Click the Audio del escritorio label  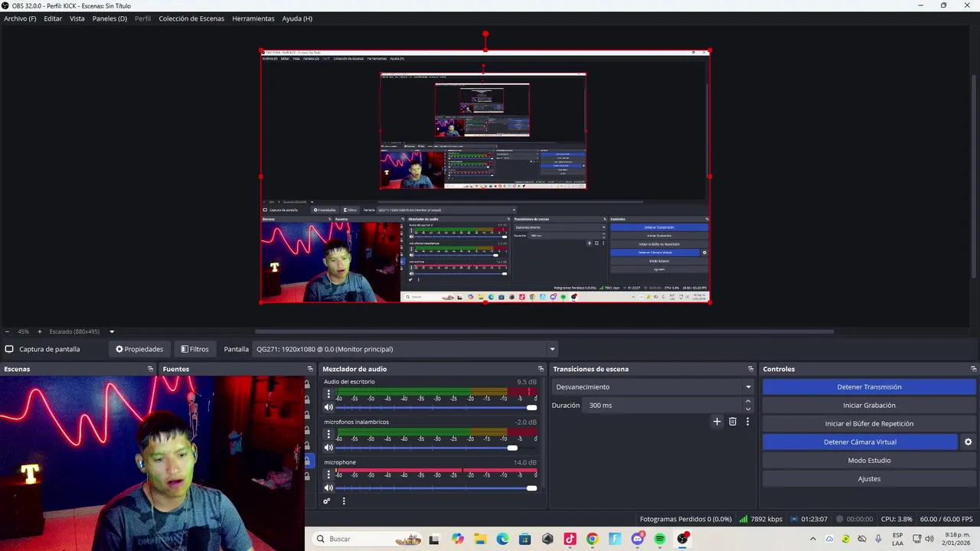pos(349,382)
